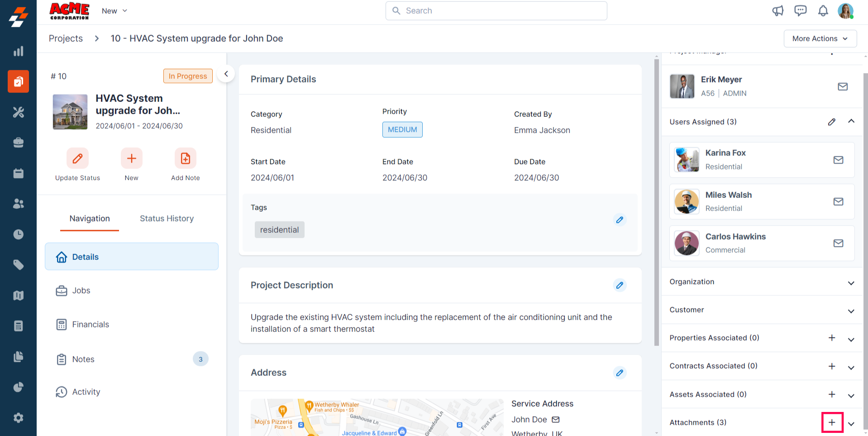
Task: Expand the Customer section
Action: coord(851,311)
